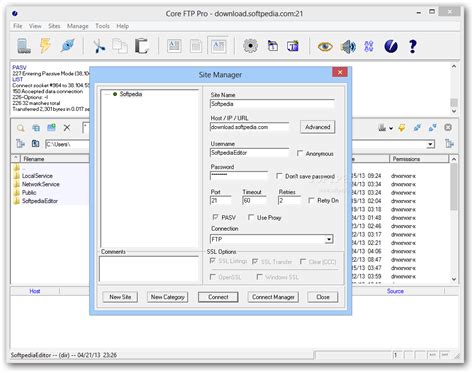
Task: Check the OpenSSL checkbox
Action: 212,277
